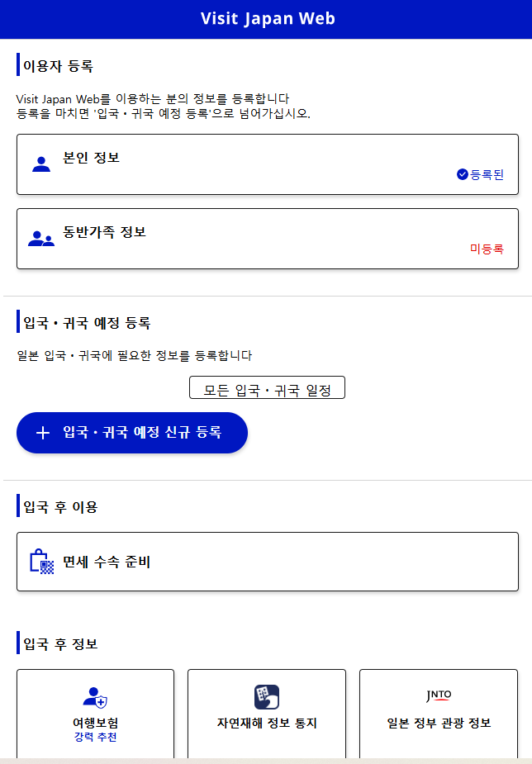Select the 자연재해 정보 통지 tile
The width and height of the screenshot is (532, 764).
click(266, 714)
